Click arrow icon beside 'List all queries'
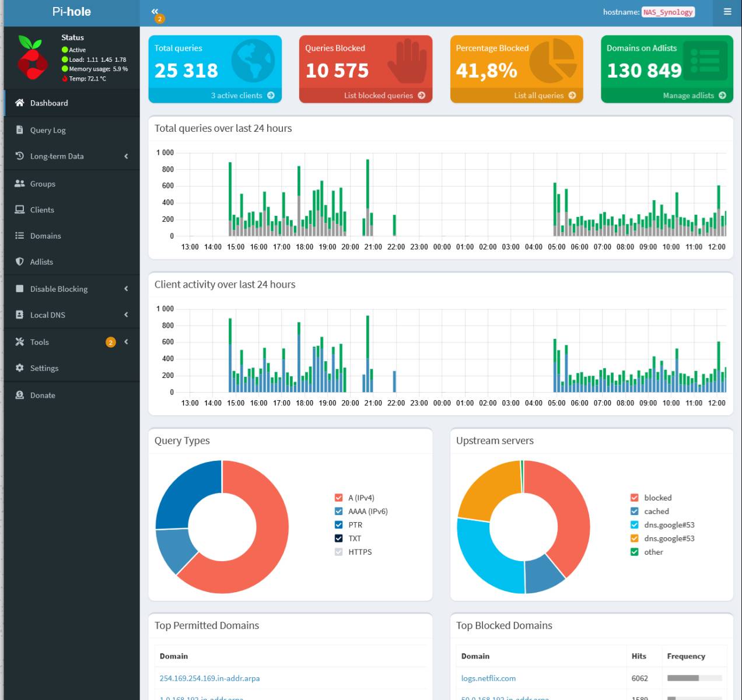The width and height of the screenshot is (742, 700). (x=572, y=95)
